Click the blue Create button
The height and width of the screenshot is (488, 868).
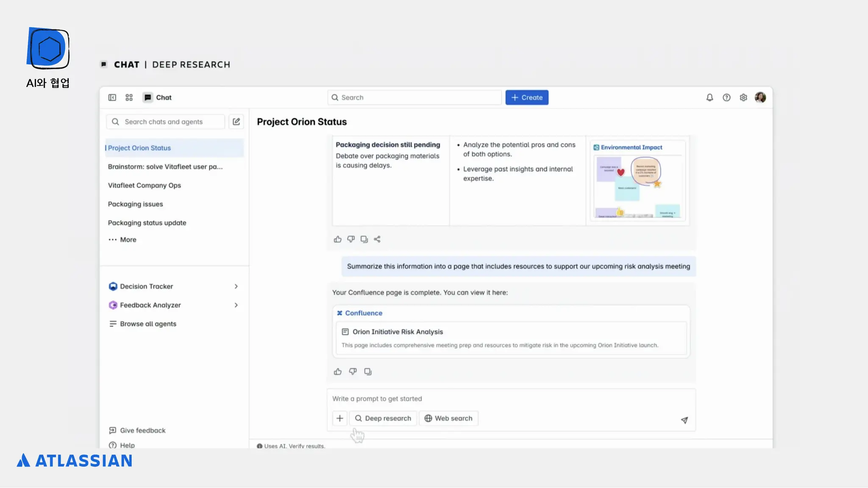click(526, 97)
